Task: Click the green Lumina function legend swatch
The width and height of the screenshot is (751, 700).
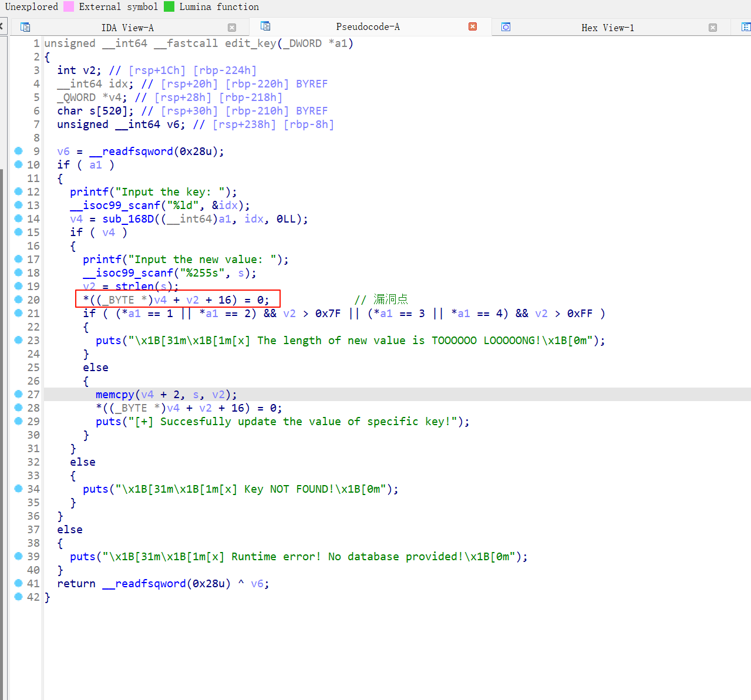Action: (x=169, y=6)
